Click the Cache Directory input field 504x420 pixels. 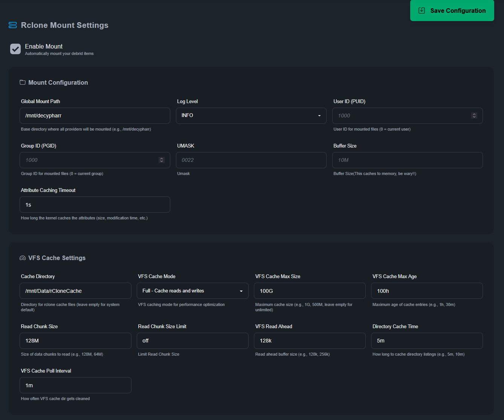pyautogui.click(x=75, y=291)
